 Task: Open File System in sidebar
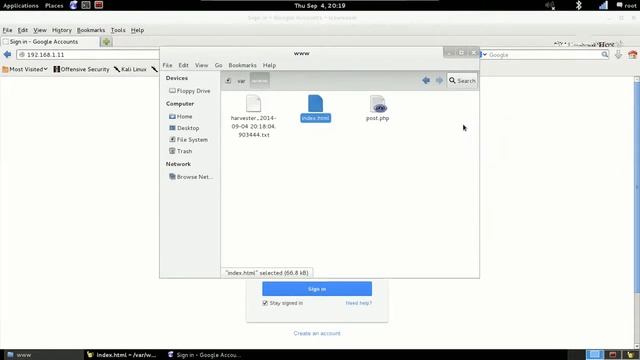188,140
